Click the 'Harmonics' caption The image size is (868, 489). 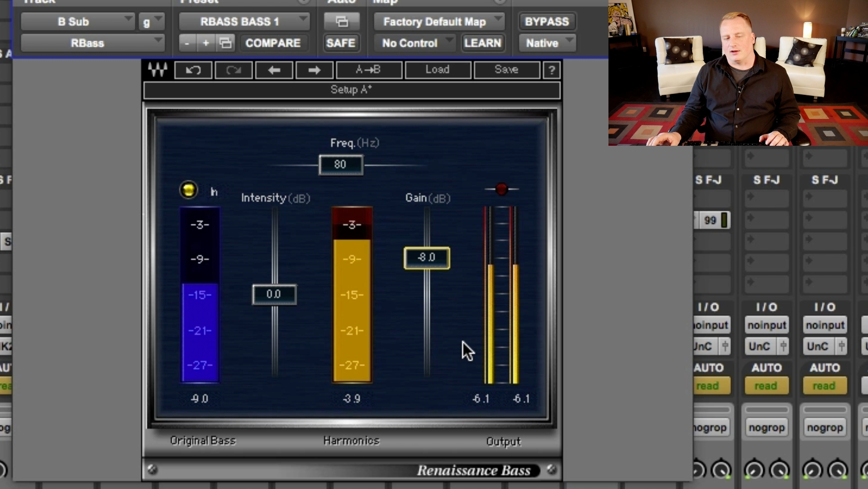351,441
